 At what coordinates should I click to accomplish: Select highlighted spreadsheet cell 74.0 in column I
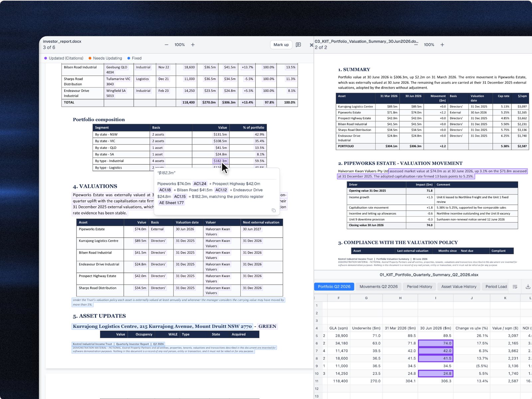(436, 343)
